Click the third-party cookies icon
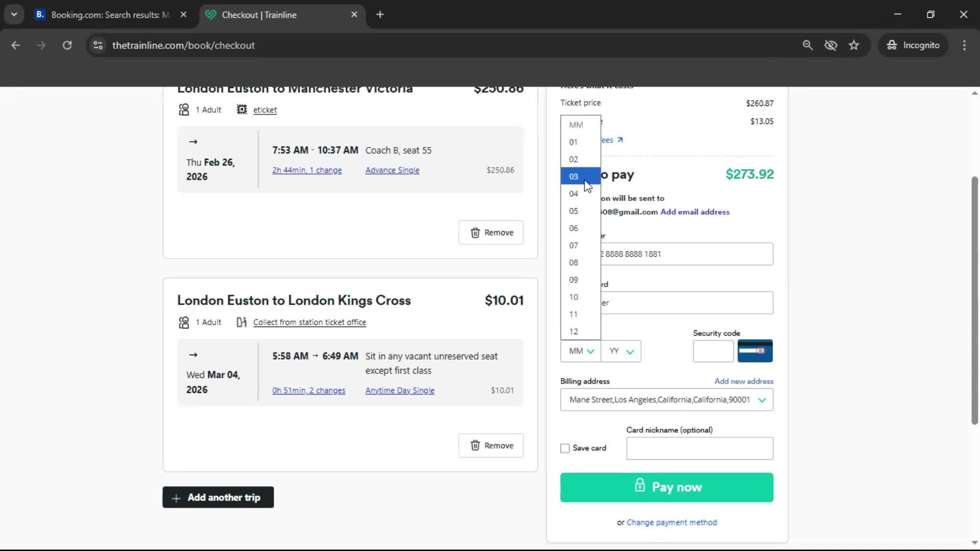This screenshot has width=980, height=551. tap(831, 45)
